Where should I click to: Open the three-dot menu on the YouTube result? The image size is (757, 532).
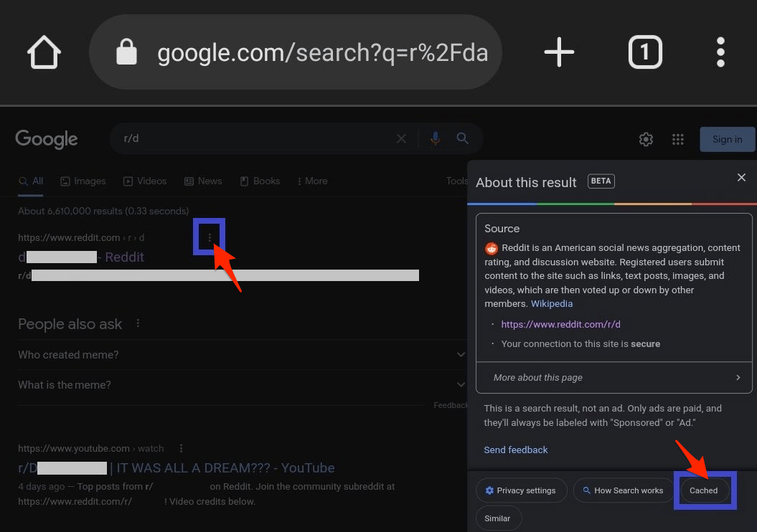tap(181, 448)
